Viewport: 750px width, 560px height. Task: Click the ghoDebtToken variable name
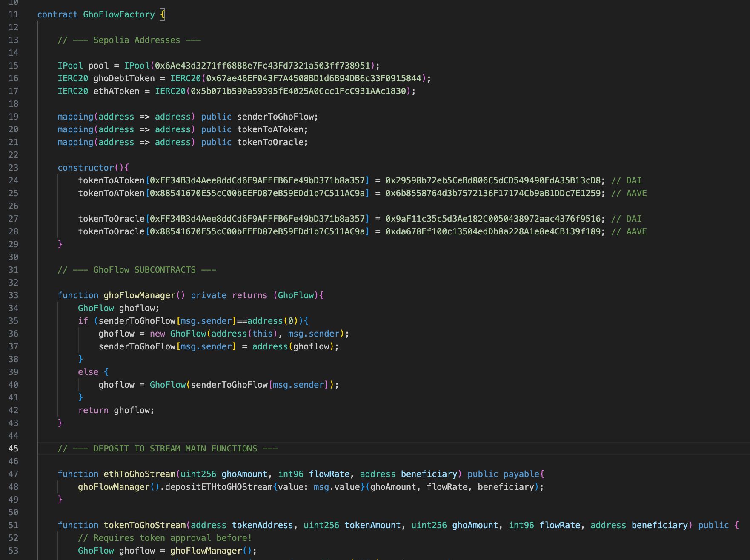pyautogui.click(x=124, y=78)
